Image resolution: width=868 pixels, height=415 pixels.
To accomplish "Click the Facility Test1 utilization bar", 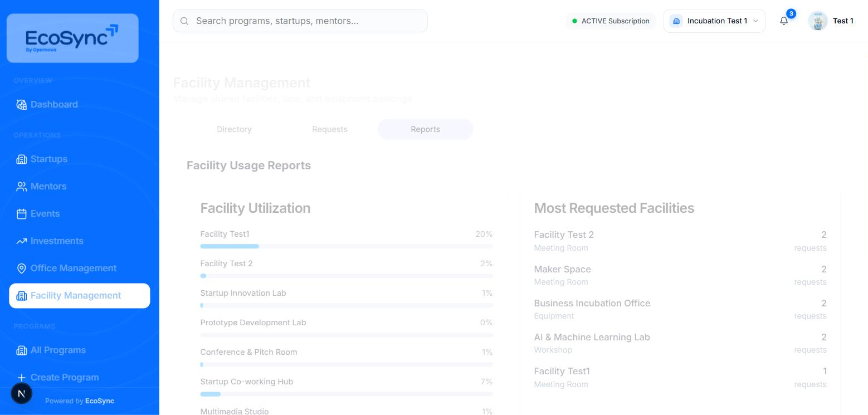I will pyautogui.click(x=347, y=246).
